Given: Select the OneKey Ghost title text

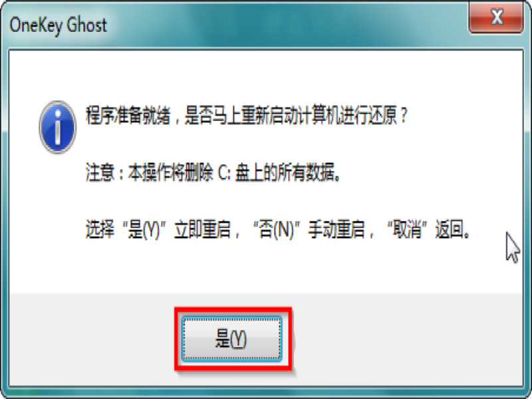Looking at the screenshot, I should (59, 25).
